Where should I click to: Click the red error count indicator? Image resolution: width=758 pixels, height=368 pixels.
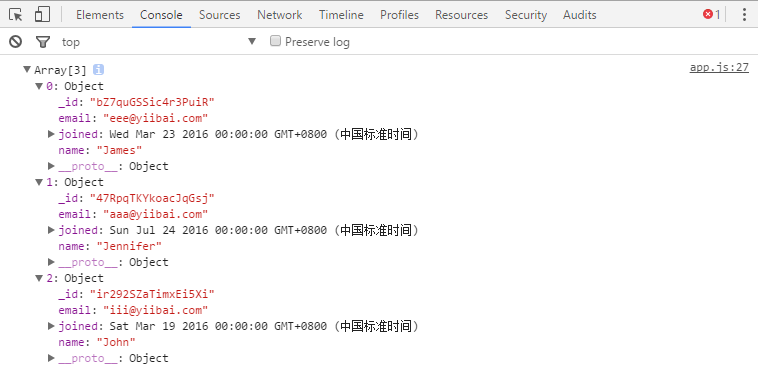tap(712, 15)
